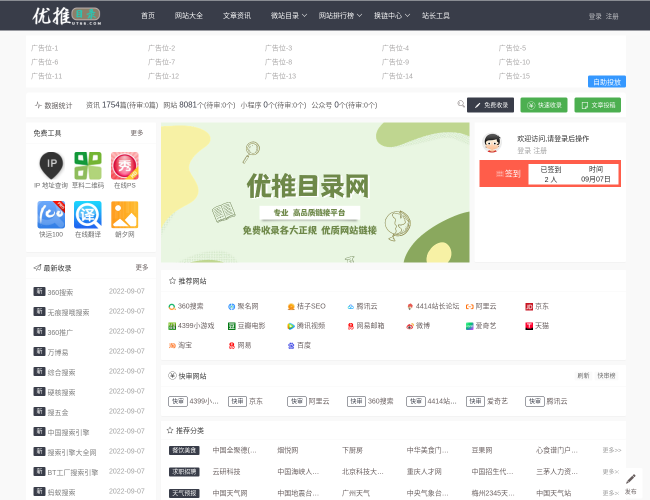Screen dimensions: 650x500
Task: Open 中国搜索引擎 in latest listings
Action: pos(68,432)
